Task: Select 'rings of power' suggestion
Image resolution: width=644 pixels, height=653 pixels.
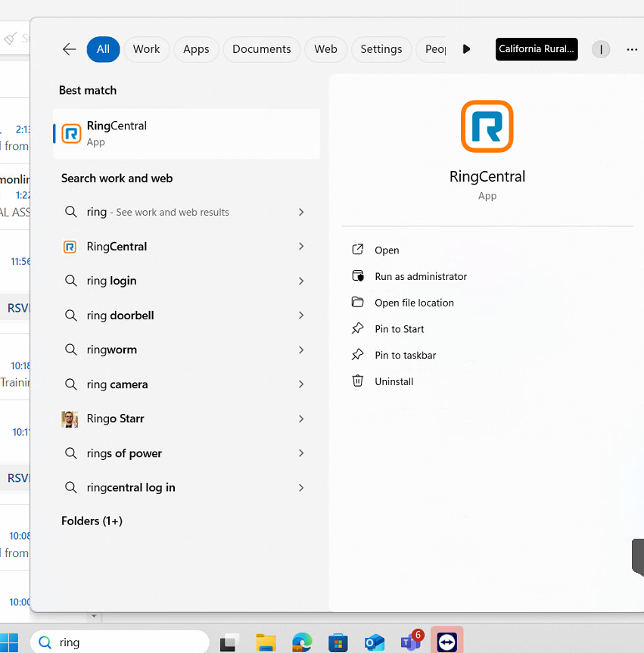Action: 186,453
